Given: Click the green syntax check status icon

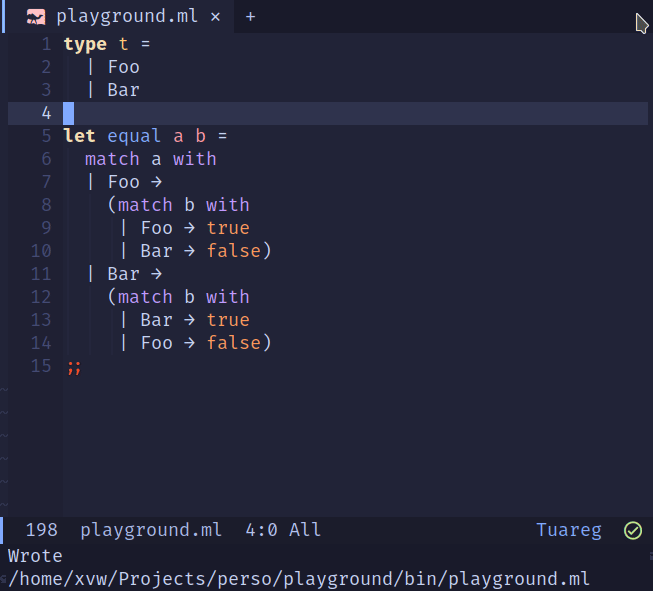Looking at the screenshot, I should 632,530.
